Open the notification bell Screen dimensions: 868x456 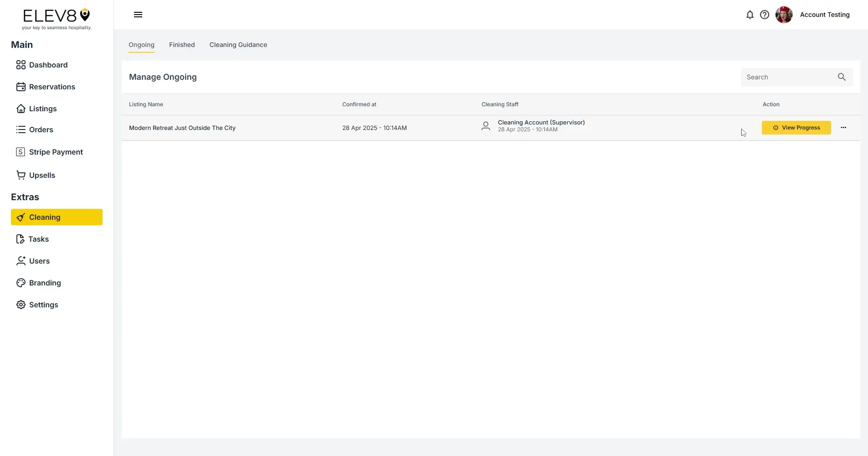750,15
